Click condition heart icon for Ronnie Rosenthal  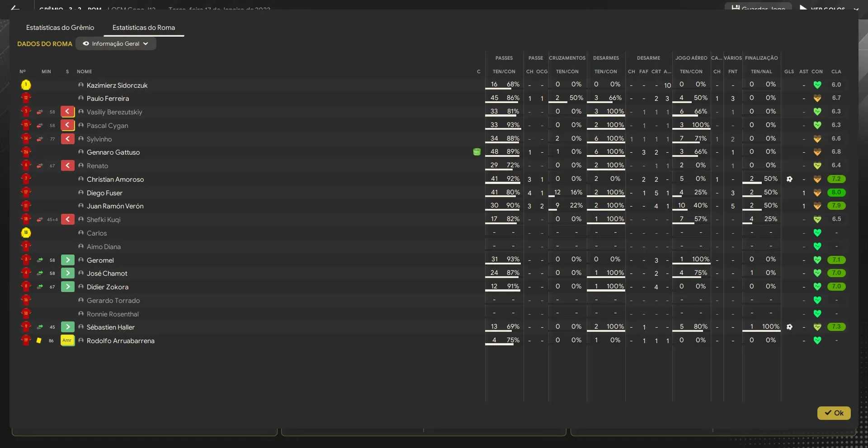coord(817,314)
